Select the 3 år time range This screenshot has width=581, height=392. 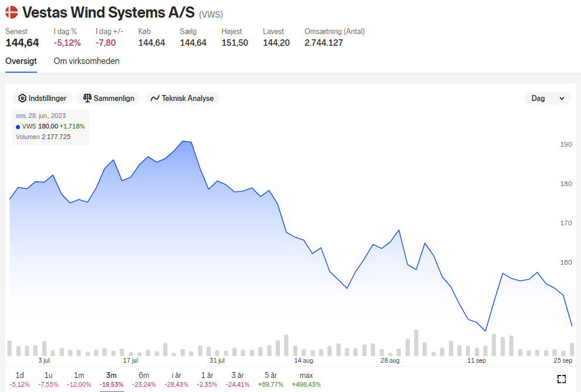pyautogui.click(x=238, y=380)
